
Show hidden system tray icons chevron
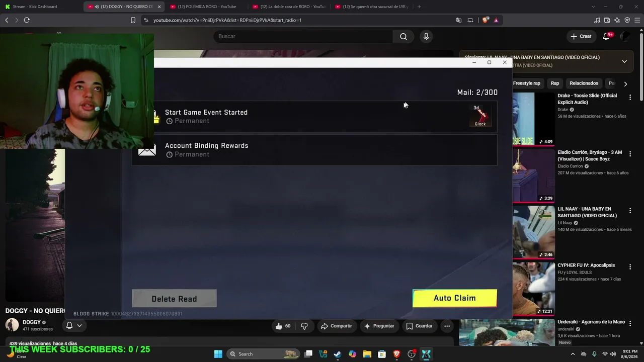click(x=573, y=354)
